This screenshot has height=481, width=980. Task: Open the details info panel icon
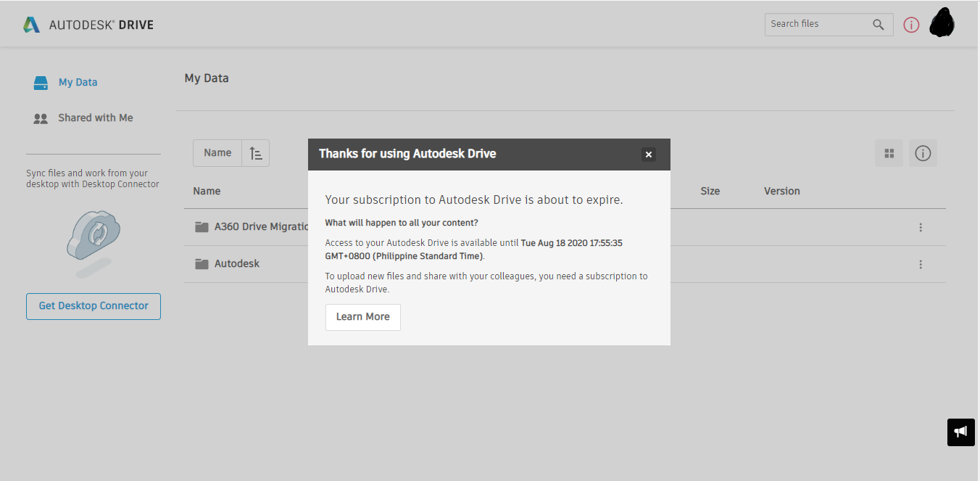click(x=923, y=153)
